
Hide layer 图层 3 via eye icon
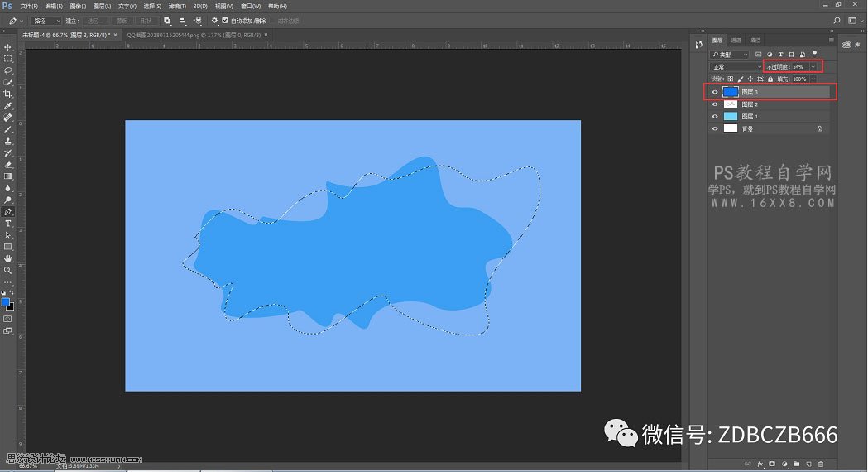coord(715,92)
